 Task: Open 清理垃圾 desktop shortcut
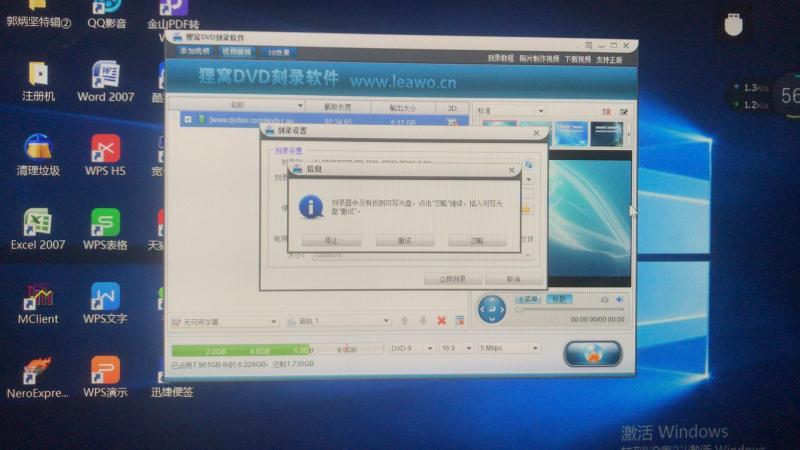38,155
